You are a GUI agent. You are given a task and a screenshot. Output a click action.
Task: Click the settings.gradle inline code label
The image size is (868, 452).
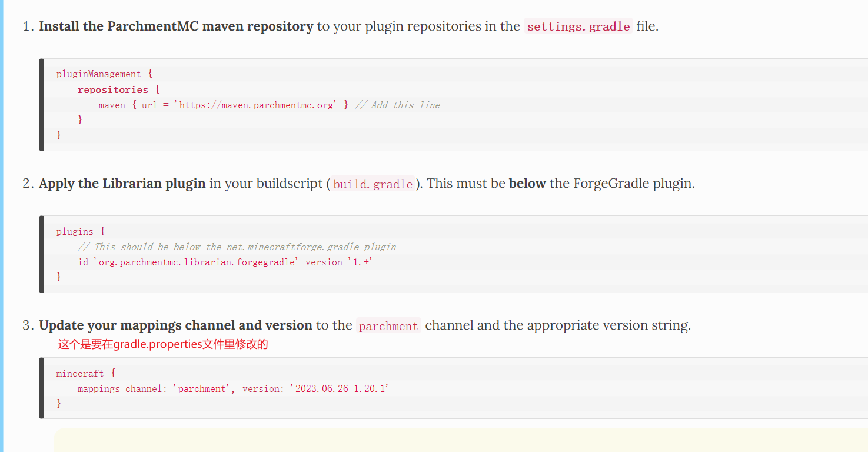pyautogui.click(x=578, y=26)
